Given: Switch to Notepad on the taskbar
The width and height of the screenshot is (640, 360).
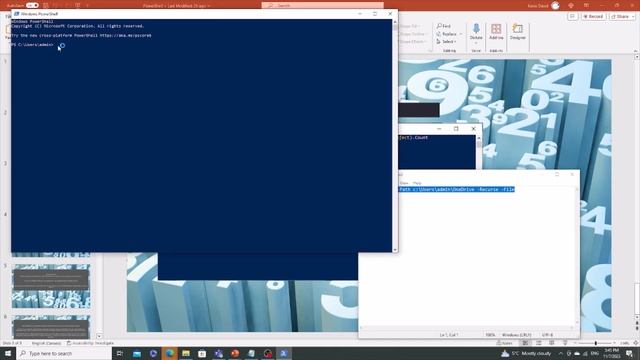Looking at the screenshot, I should click(251, 353).
